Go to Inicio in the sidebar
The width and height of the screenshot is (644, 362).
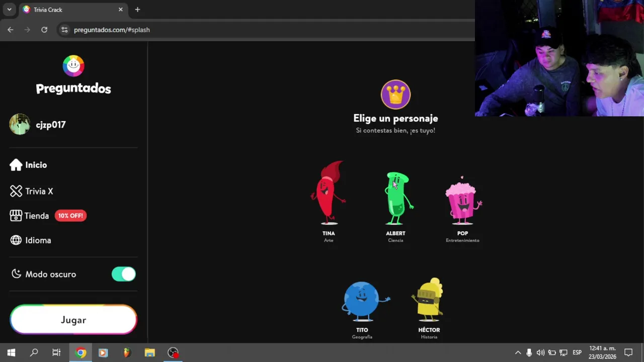pos(29,165)
